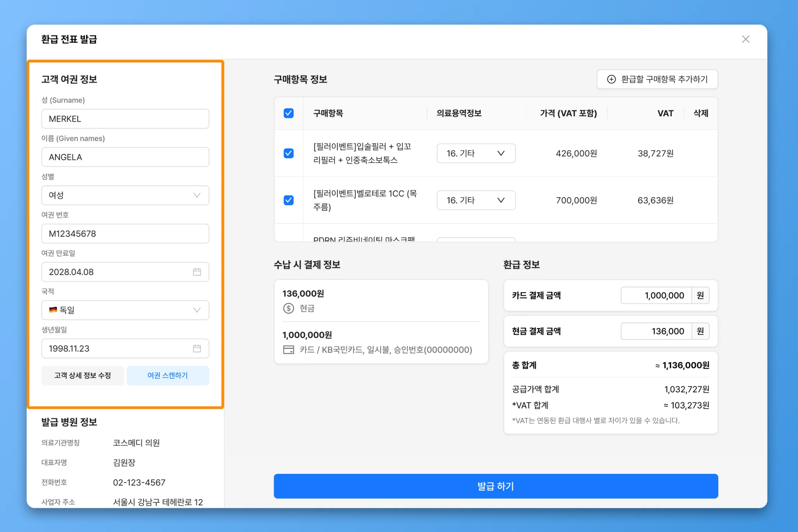
Task: Open medical service dropdown for Belotero item
Action: [x=476, y=200]
